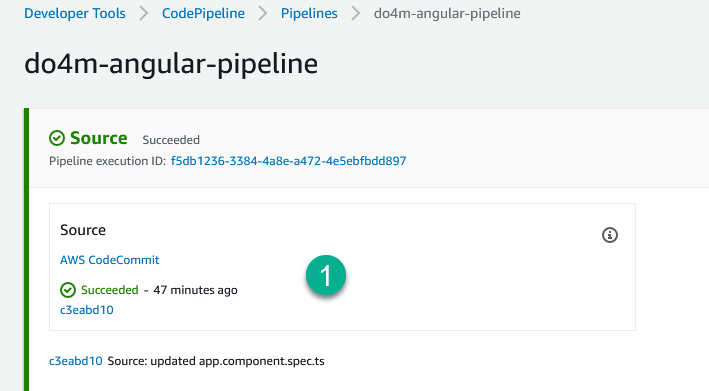Click the commit message updated app.component.spec.ts
Viewport: 709px width, 391px height.
point(216,361)
